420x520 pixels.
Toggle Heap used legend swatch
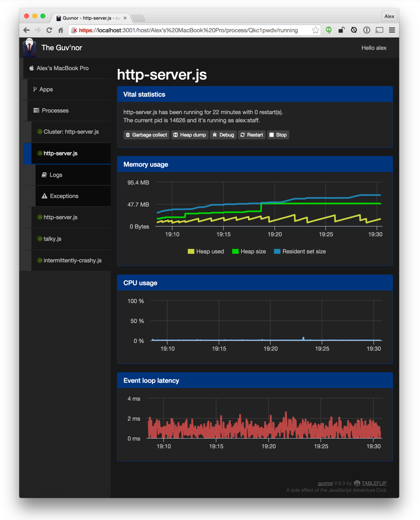pos(191,252)
